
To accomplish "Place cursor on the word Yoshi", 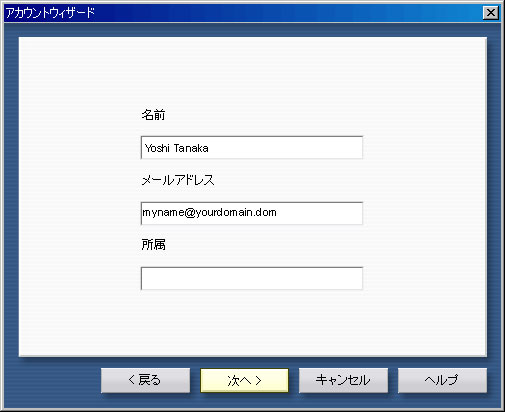I will (x=157, y=148).
